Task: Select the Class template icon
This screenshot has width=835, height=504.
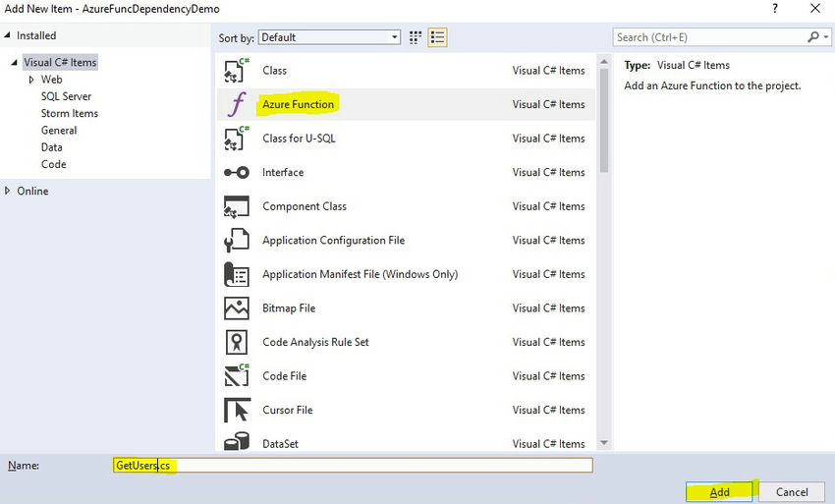Action: [x=237, y=71]
